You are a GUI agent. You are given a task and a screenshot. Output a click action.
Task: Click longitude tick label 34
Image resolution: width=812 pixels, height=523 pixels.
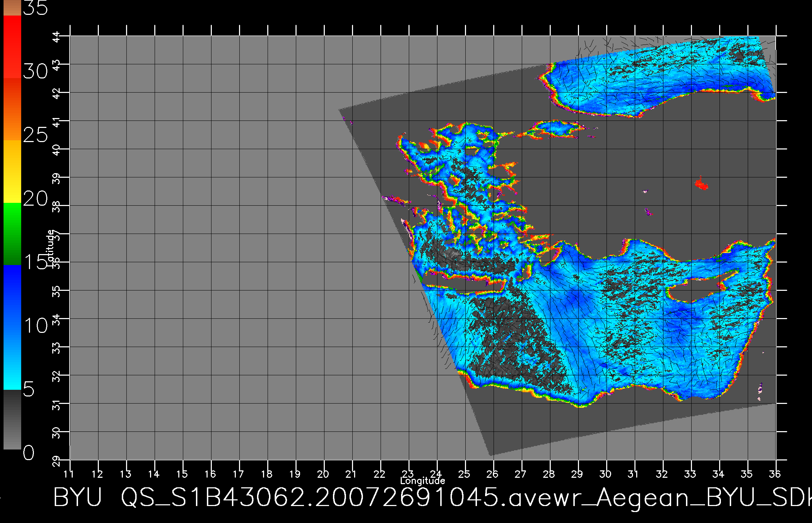718,474
